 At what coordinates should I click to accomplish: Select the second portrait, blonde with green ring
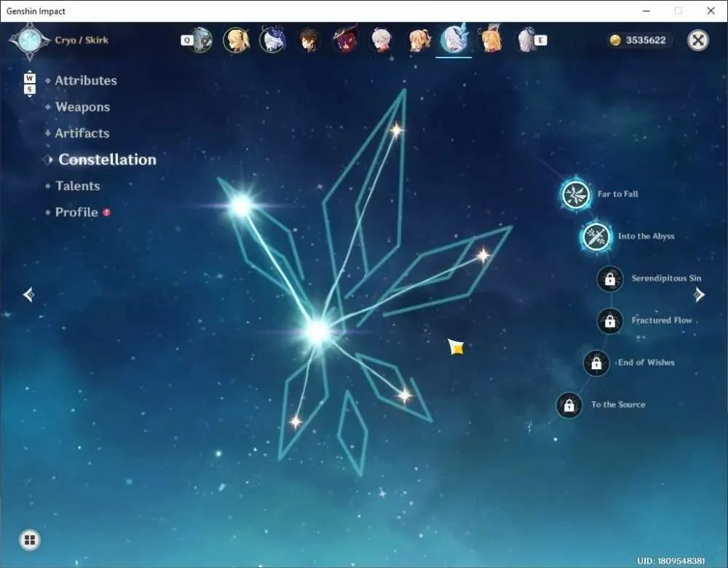tap(237, 40)
